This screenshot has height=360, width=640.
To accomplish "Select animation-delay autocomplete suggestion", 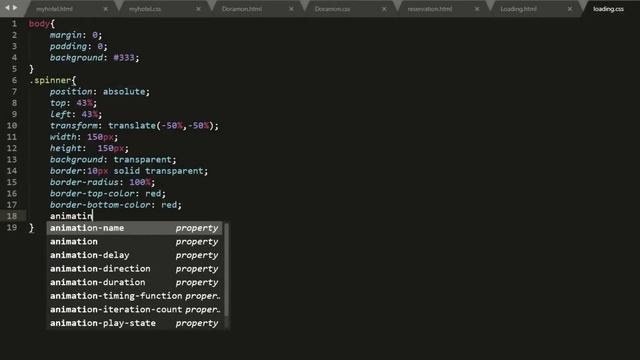I will pyautogui.click(x=135, y=255).
